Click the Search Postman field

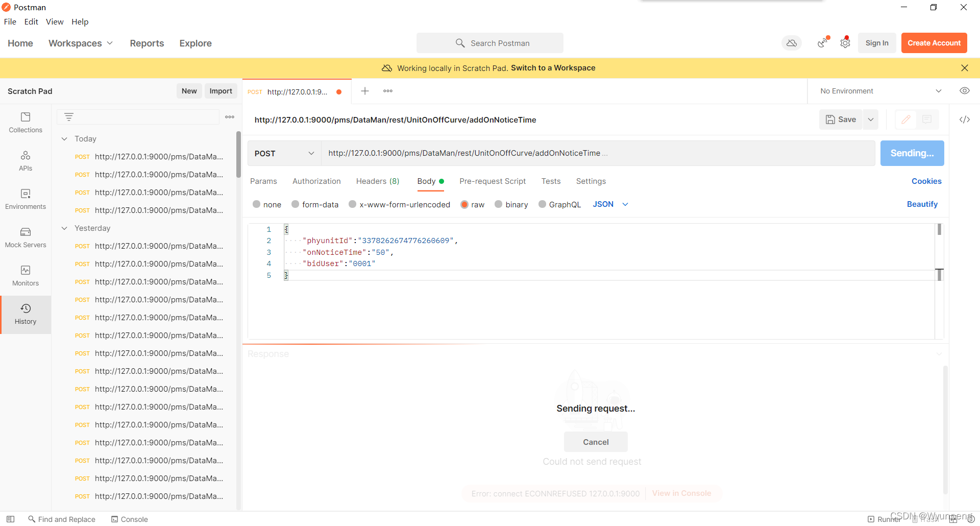pos(490,43)
